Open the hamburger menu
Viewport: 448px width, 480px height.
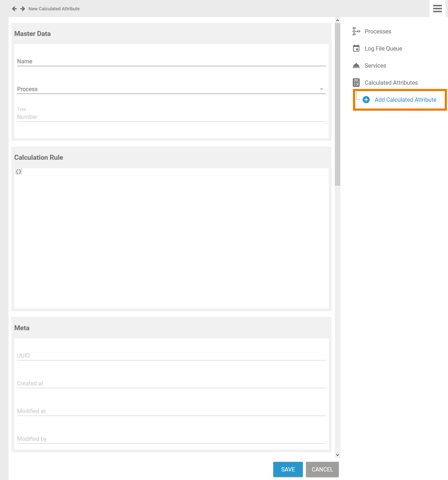point(437,9)
